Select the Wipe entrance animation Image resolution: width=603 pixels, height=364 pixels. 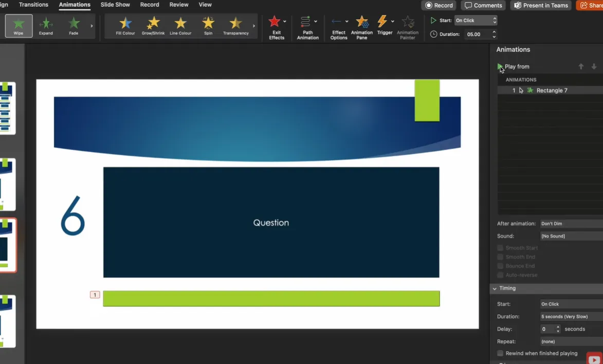[19, 26]
